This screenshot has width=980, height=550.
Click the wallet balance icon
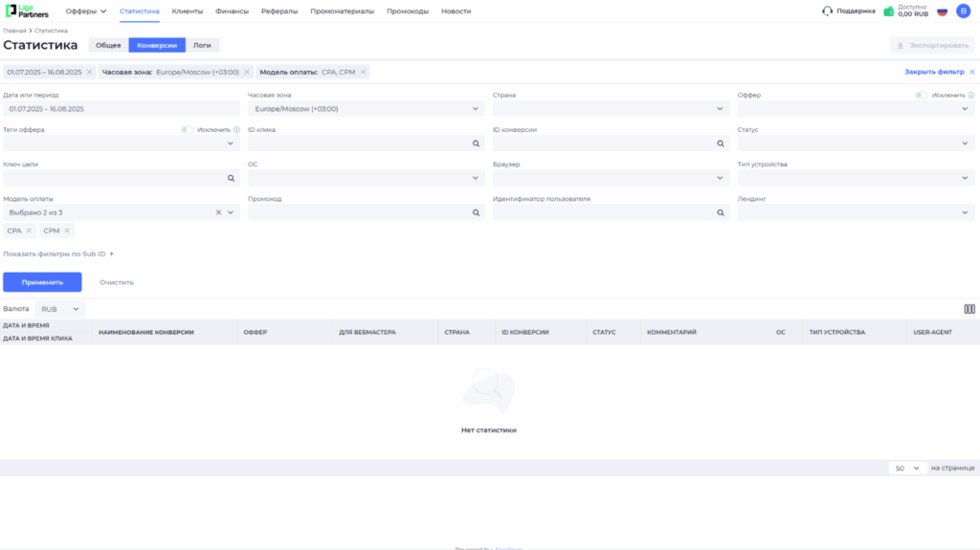889,11
